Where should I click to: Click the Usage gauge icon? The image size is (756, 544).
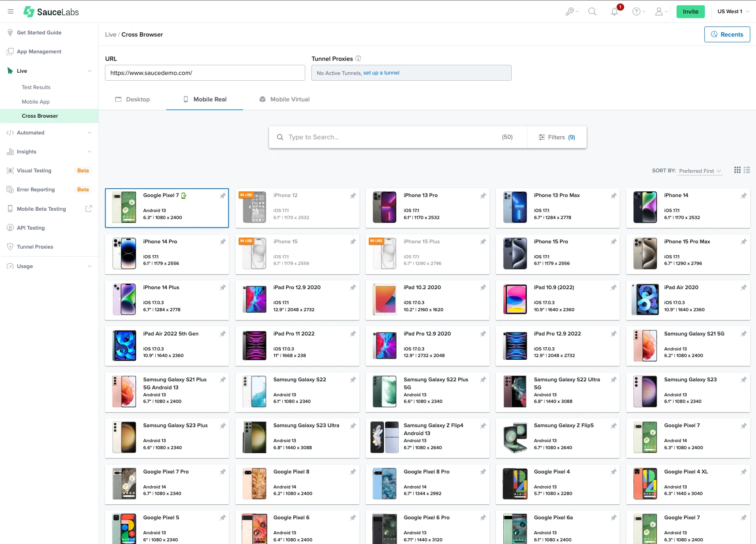10,266
